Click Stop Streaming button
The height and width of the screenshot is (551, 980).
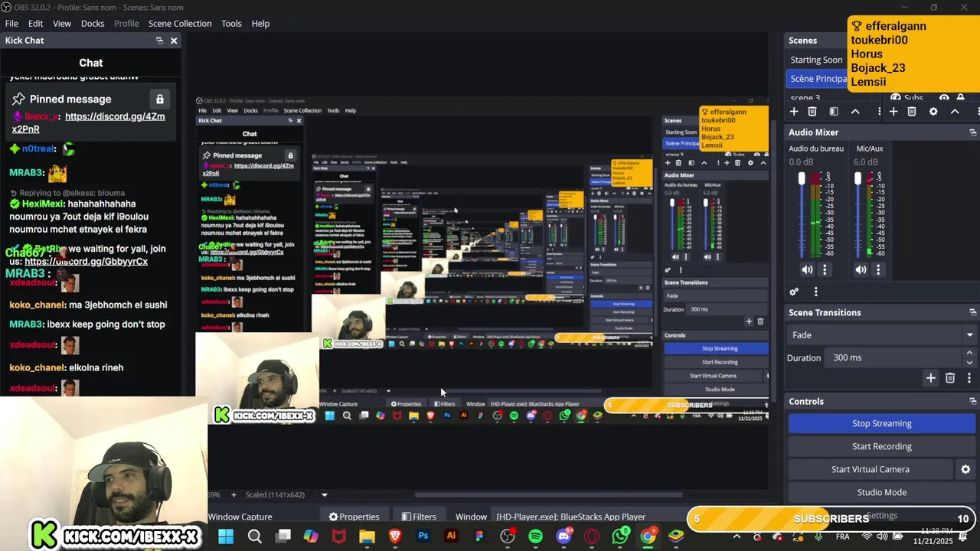click(x=881, y=423)
